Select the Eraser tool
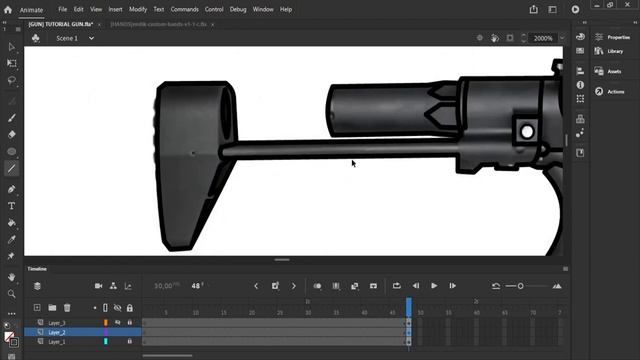 click(11, 135)
